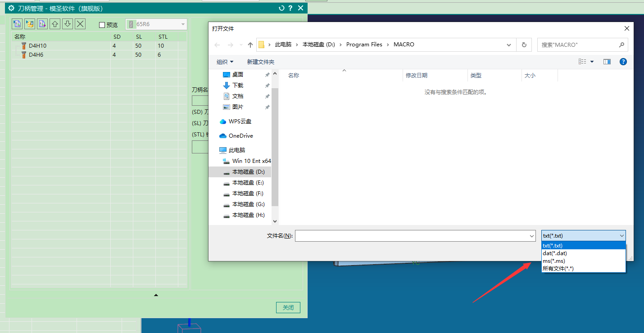Select dat(*.dat) file type
Viewport: 644px width, 333px height.
[x=584, y=253]
